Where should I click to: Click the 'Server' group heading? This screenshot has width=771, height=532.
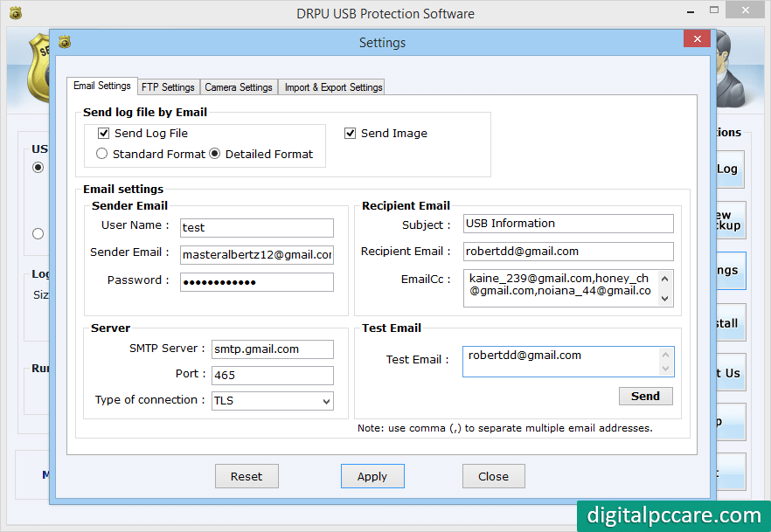click(110, 328)
